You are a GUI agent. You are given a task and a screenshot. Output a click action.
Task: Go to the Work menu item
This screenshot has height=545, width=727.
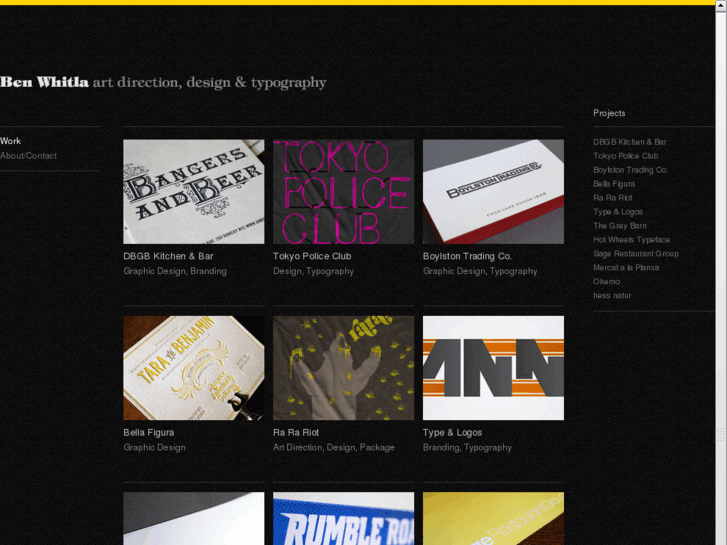coord(11,141)
